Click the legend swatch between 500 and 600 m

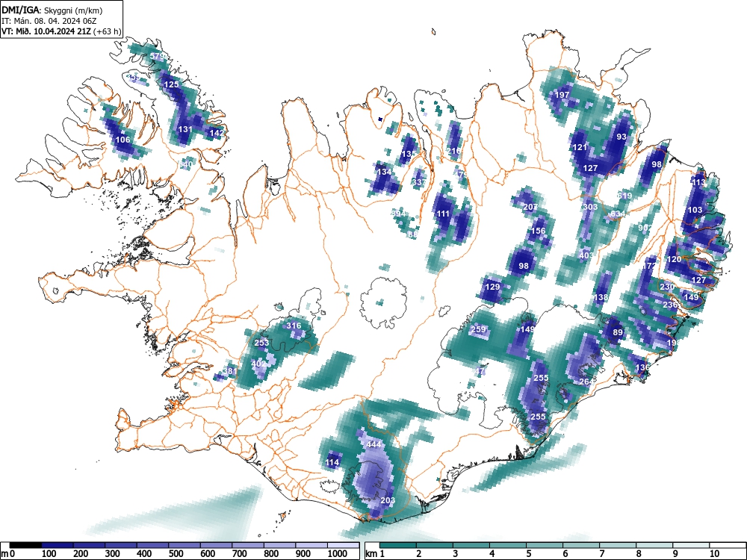185,545
